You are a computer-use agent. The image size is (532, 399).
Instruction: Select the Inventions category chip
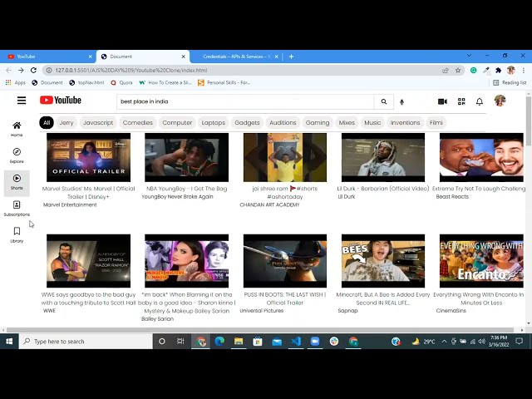[405, 122]
